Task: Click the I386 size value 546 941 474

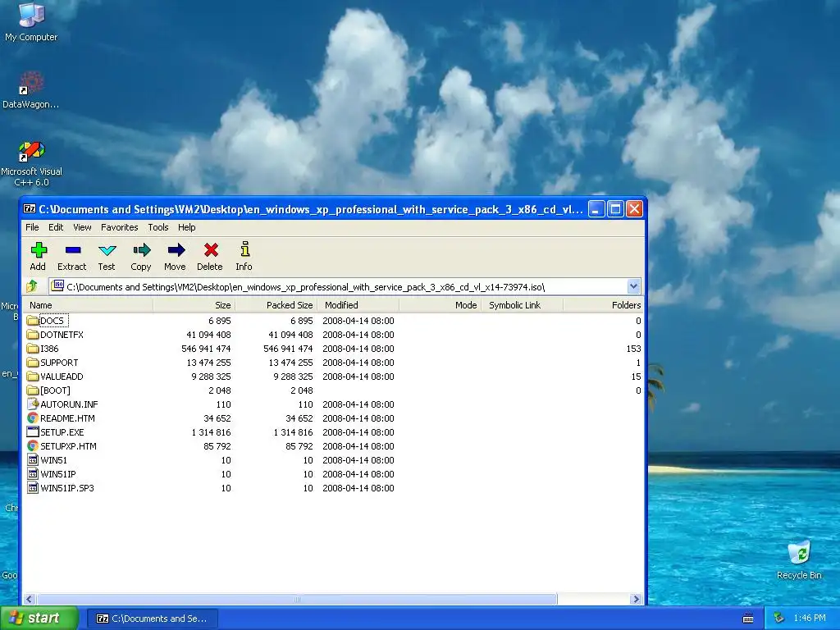Action: pos(206,348)
